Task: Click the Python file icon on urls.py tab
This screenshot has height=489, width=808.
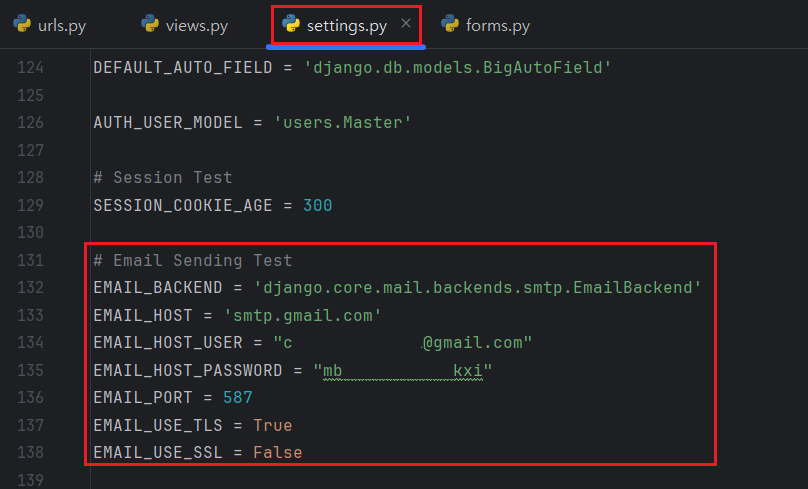Action: click(23, 25)
